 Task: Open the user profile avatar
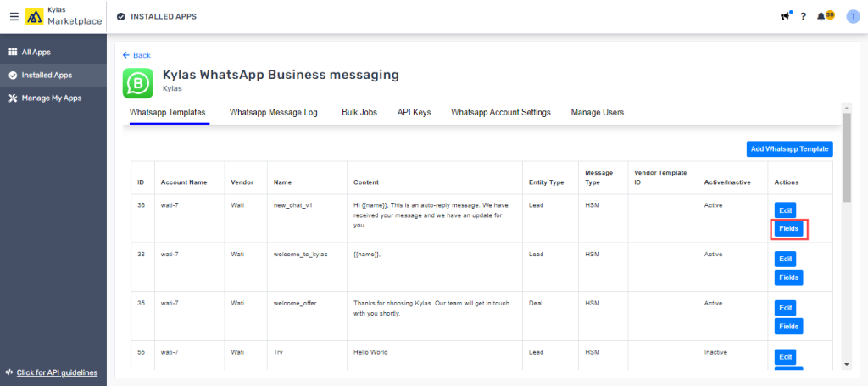point(853,17)
